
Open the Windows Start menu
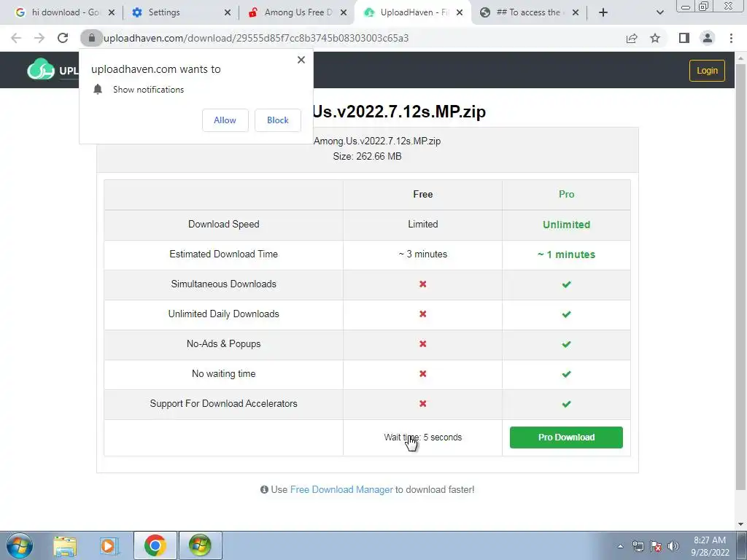20,545
